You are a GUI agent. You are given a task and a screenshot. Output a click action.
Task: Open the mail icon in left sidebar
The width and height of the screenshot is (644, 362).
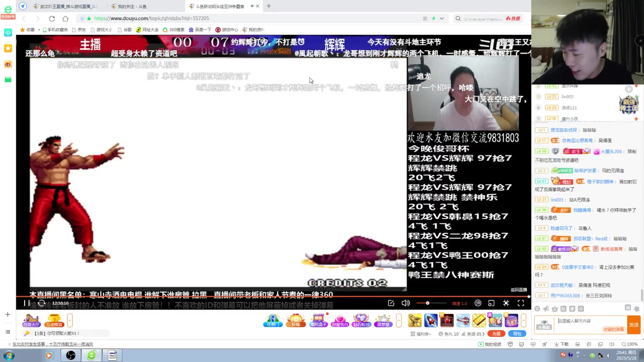pos(8,80)
